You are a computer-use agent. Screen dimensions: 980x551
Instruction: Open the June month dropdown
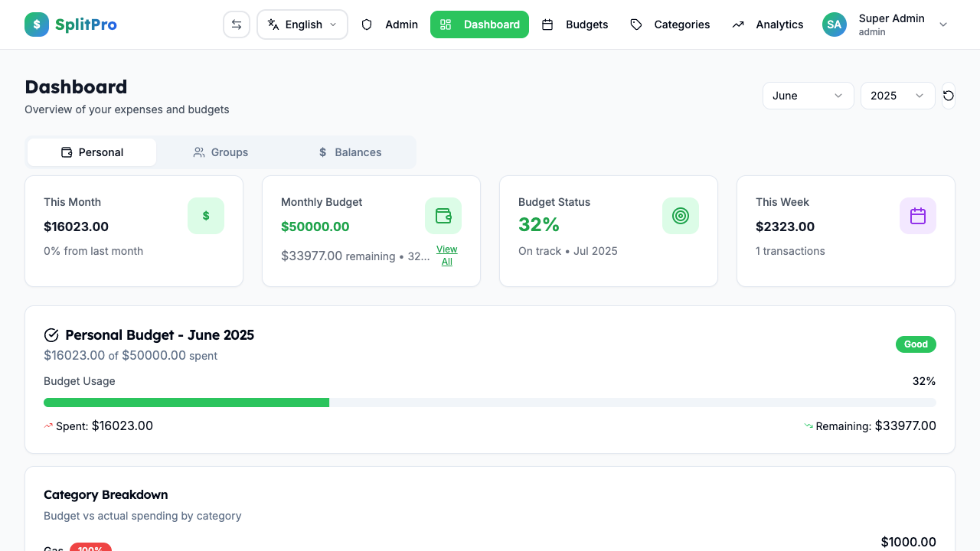coord(808,95)
